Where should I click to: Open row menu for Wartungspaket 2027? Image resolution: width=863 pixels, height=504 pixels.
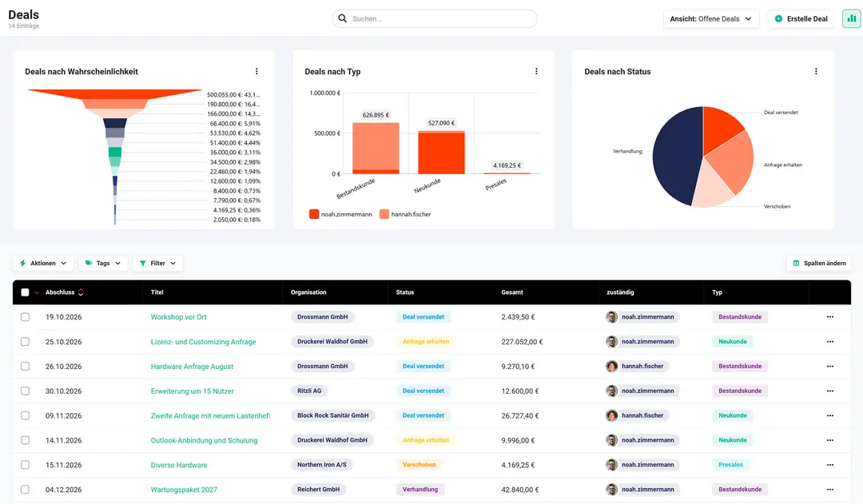pyautogui.click(x=830, y=490)
